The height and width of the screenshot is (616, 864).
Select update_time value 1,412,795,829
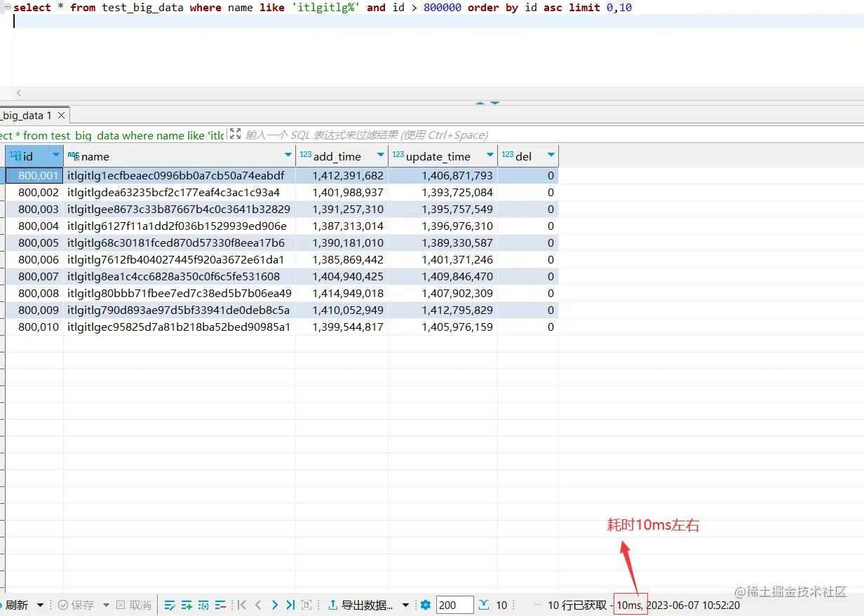pos(443,310)
